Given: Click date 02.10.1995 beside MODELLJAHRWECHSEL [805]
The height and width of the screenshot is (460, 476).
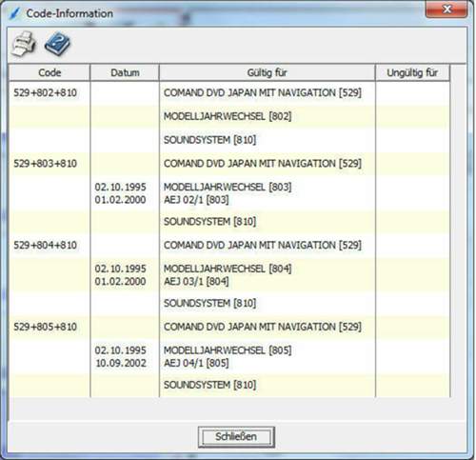Looking at the screenshot, I should point(121,350).
